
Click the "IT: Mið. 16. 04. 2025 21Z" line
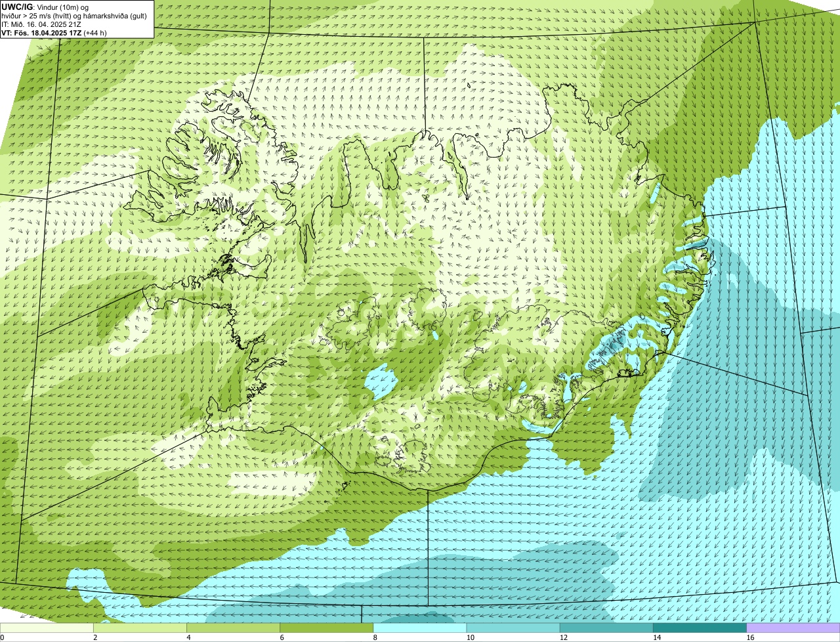click(x=41, y=24)
